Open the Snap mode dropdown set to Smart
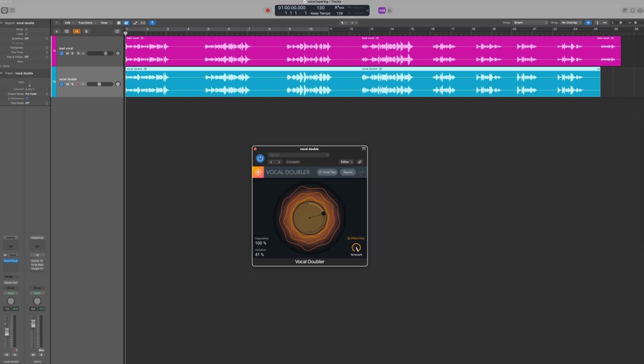 coord(531,22)
